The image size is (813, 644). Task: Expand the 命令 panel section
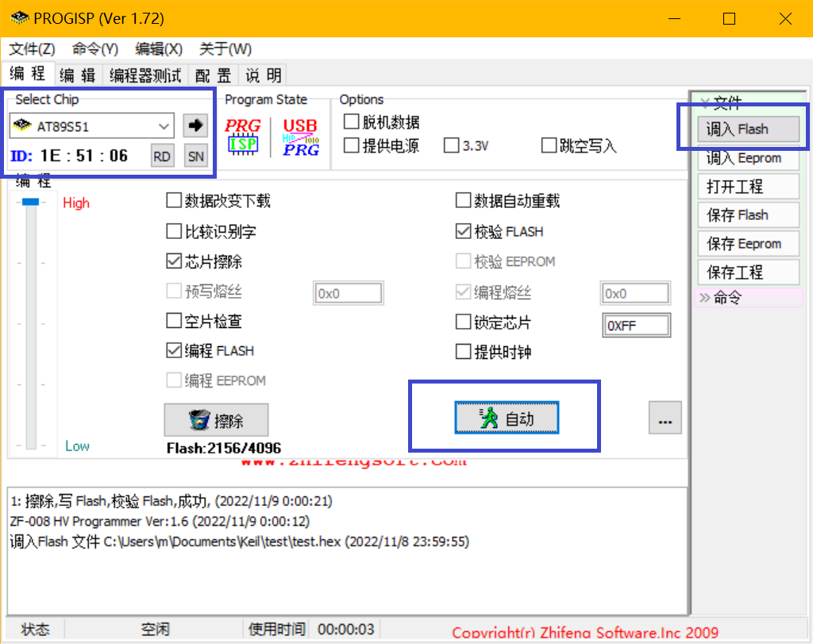click(x=704, y=299)
